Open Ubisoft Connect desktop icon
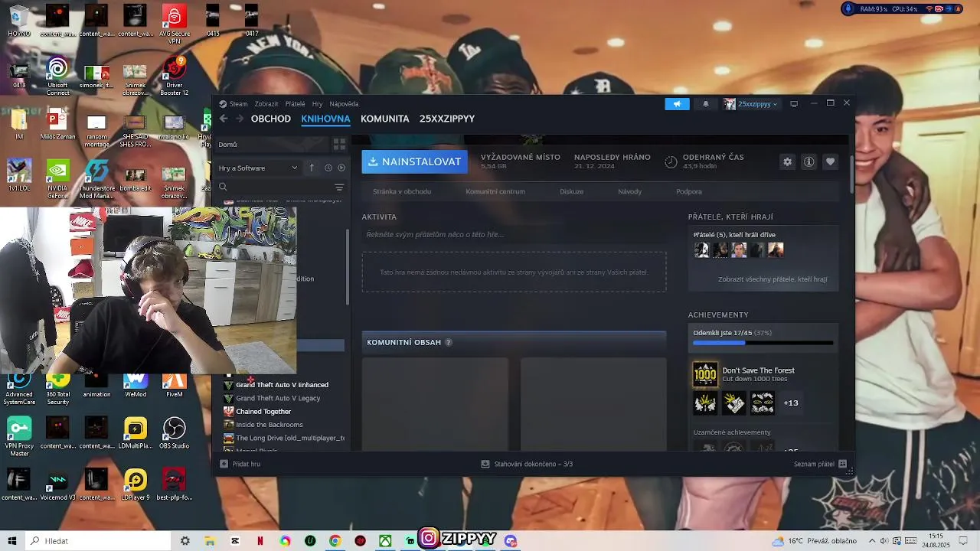This screenshot has width=980, height=551. tap(57, 76)
